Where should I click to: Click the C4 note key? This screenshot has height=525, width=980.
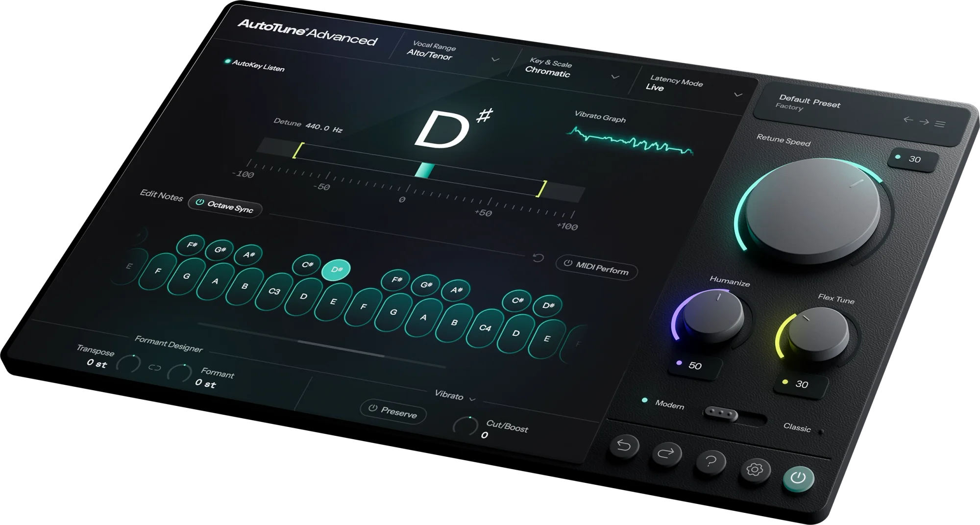coord(485,327)
